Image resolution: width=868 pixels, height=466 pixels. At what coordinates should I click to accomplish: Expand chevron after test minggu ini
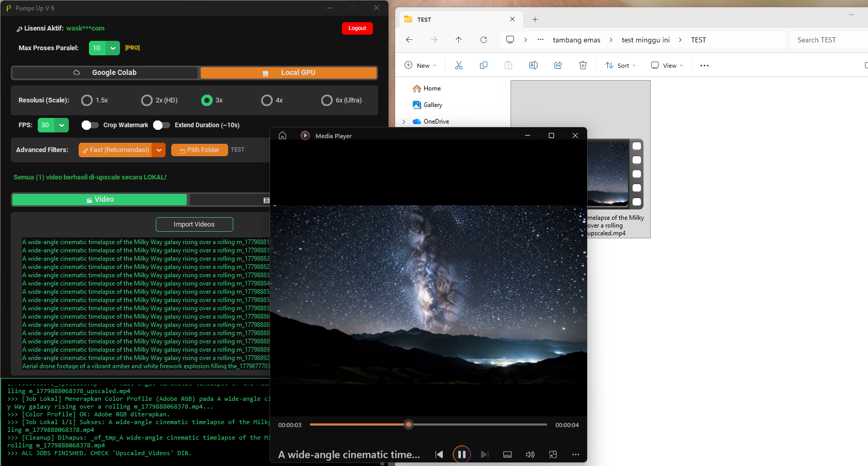680,40
